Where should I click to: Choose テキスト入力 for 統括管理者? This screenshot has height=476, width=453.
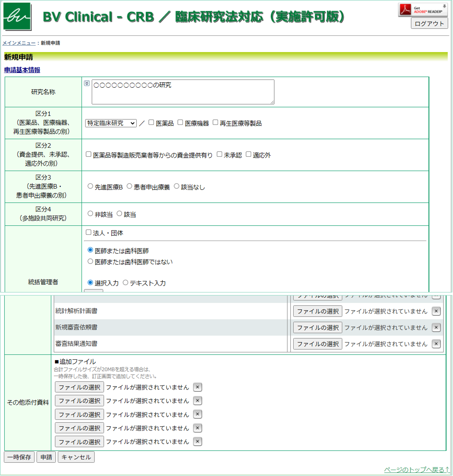[125, 282]
